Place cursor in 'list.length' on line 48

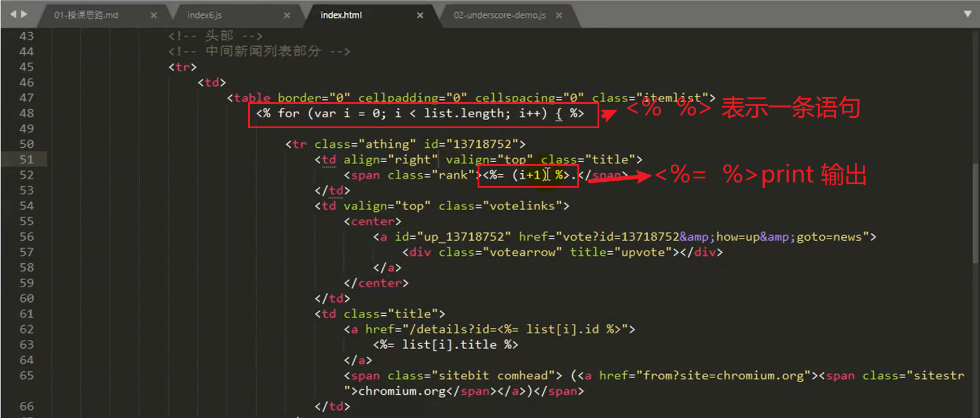[463, 113]
